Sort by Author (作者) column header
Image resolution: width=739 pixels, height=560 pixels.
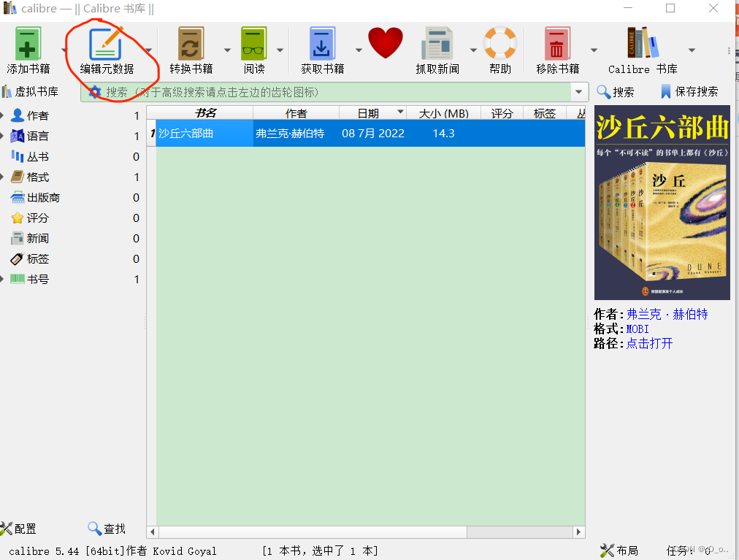(296, 113)
